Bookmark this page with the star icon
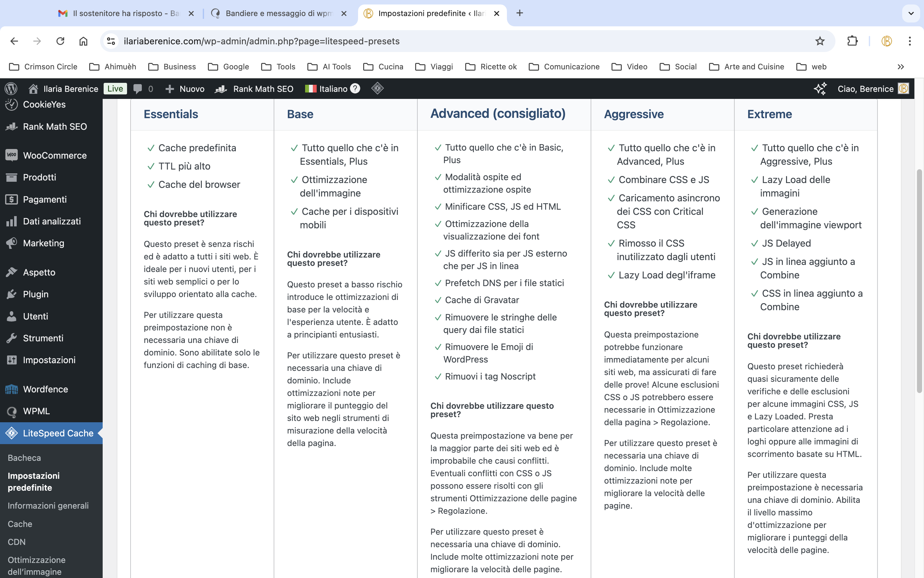 819,41
